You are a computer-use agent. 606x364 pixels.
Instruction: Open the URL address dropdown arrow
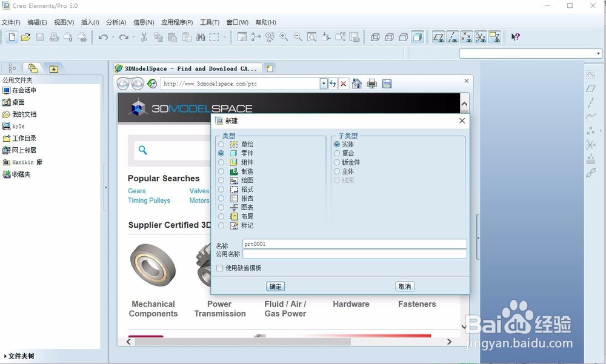pyautogui.click(x=324, y=84)
